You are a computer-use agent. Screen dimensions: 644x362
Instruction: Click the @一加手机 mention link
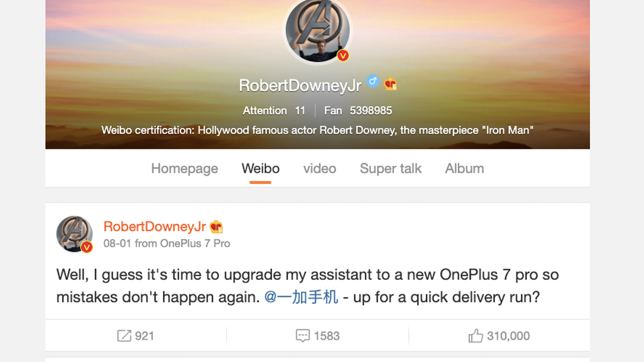click(x=301, y=297)
